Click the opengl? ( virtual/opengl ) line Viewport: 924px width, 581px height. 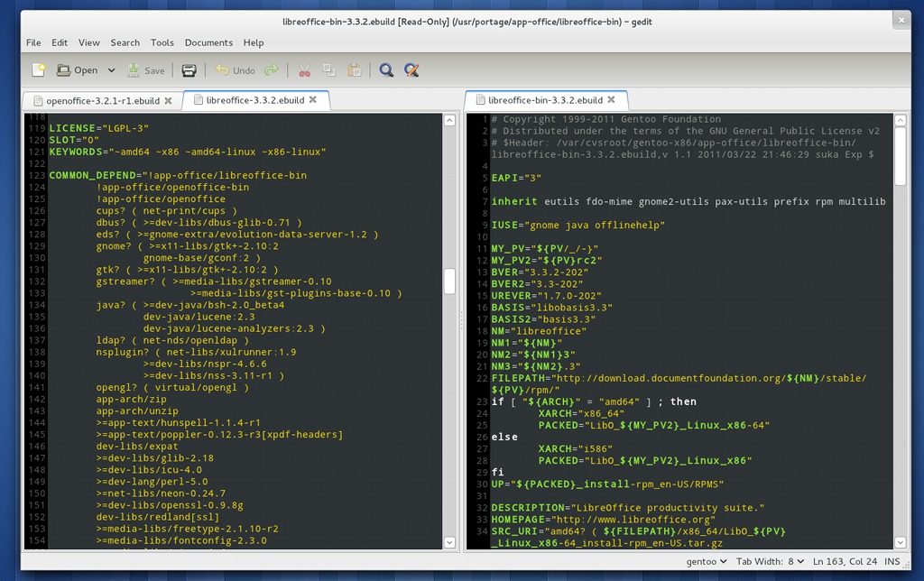tap(172, 387)
